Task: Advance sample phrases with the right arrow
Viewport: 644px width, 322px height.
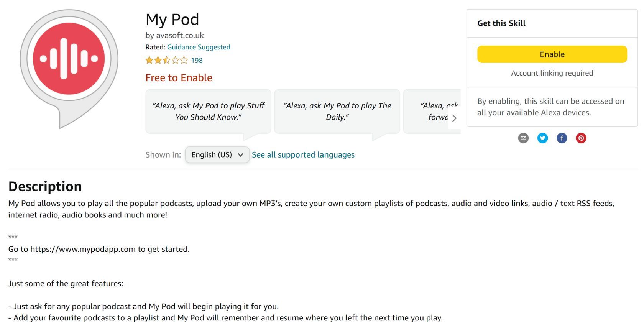Action: click(x=455, y=118)
